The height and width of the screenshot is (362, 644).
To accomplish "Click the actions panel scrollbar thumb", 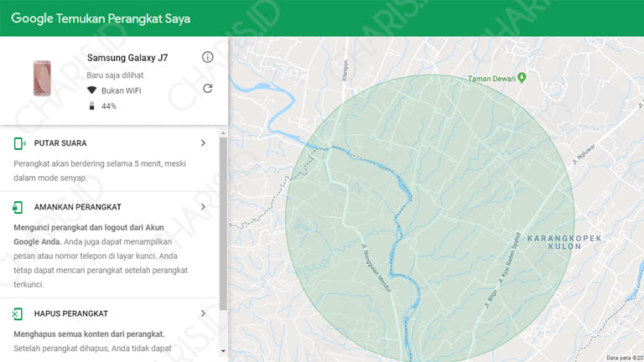I will click(223, 224).
